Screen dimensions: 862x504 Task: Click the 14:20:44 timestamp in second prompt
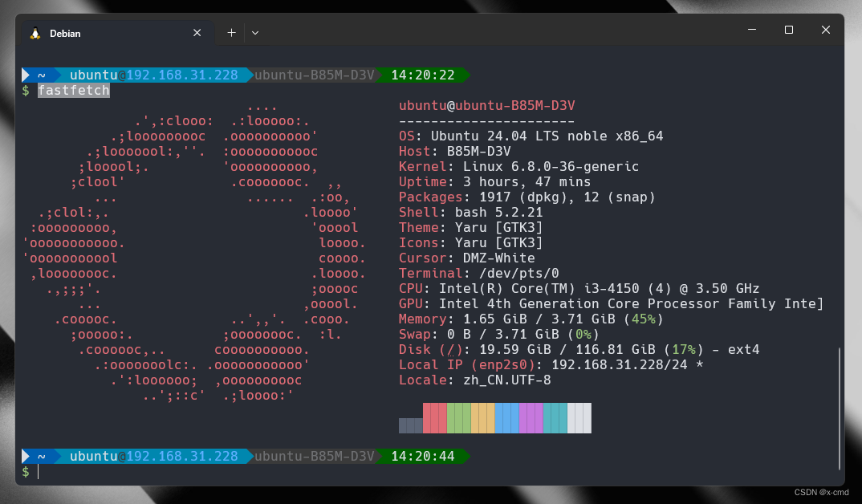click(x=423, y=456)
